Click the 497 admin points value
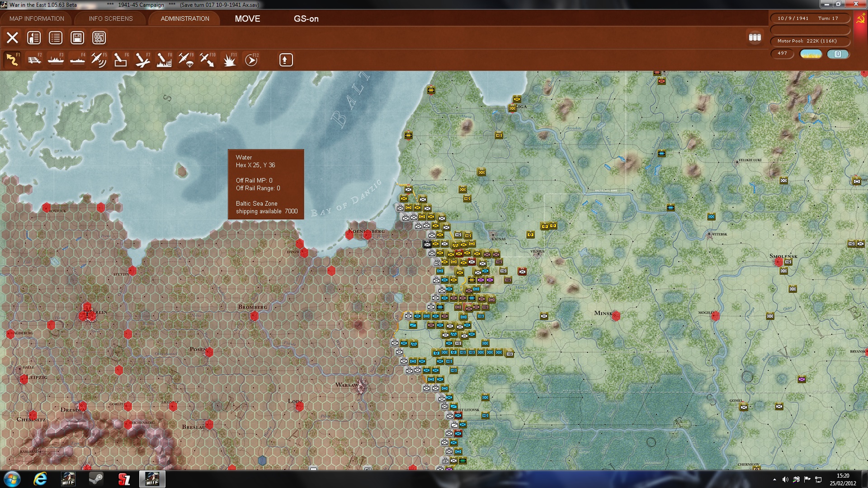The image size is (868, 488). tap(783, 53)
